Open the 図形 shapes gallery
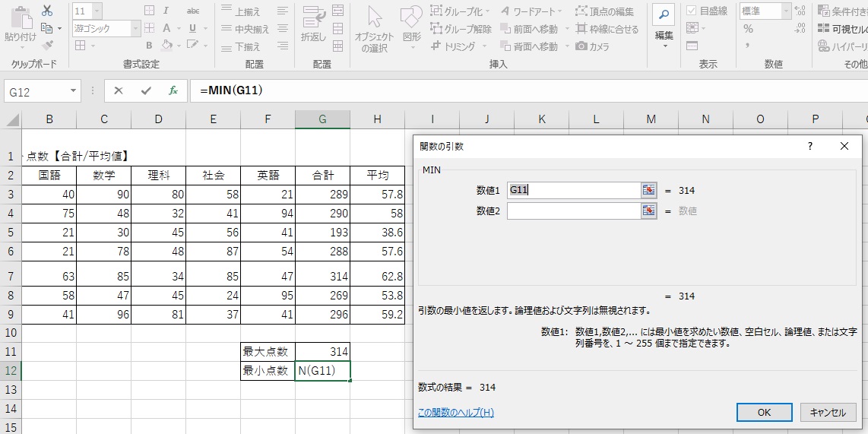 pyautogui.click(x=411, y=27)
